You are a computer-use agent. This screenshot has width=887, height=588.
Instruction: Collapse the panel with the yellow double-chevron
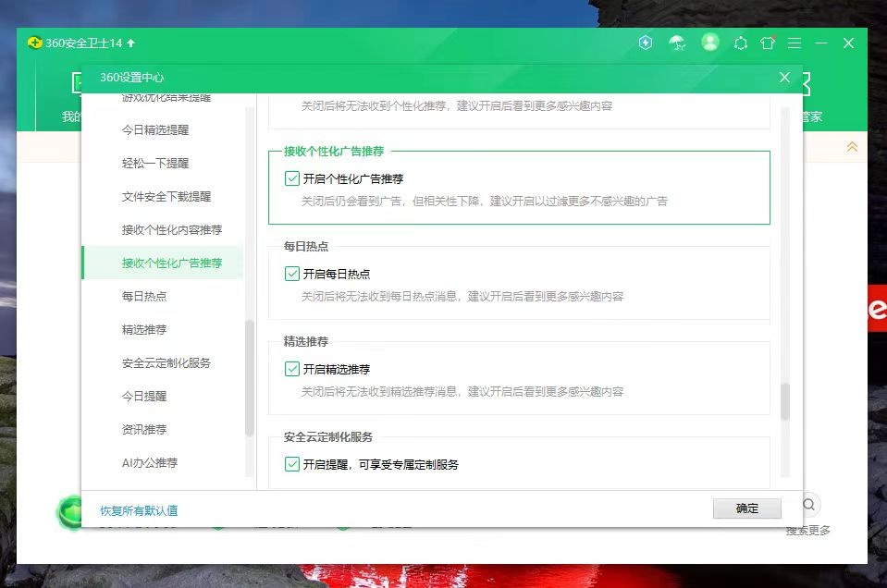pos(852,147)
